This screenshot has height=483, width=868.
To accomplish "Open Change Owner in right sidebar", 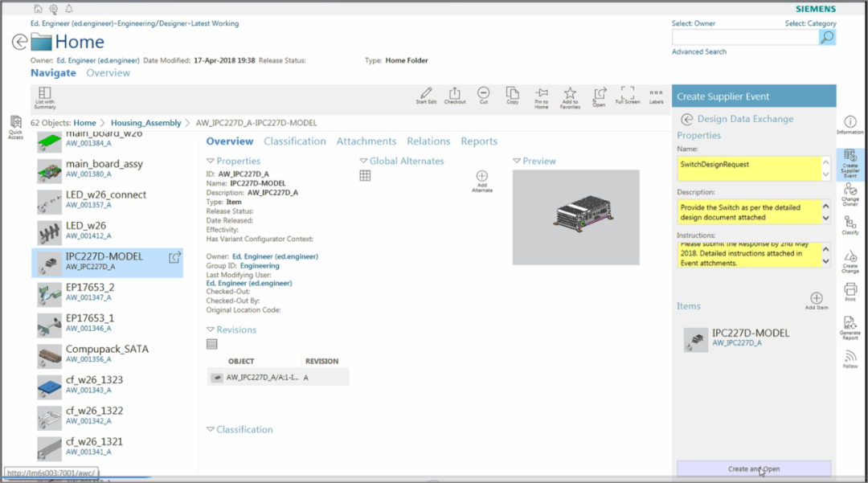I will click(x=850, y=192).
